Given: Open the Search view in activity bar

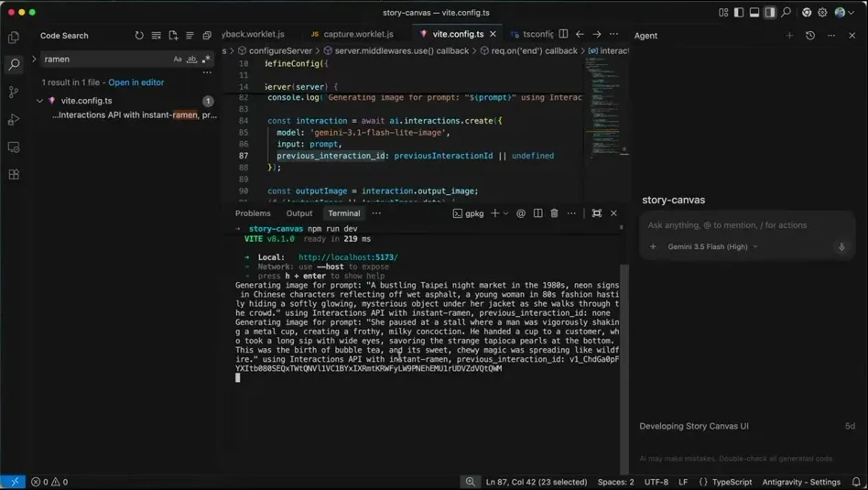Looking at the screenshot, I should 14,64.
